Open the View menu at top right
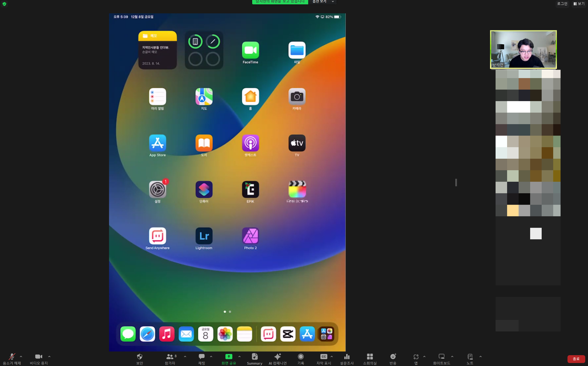The width and height of the screenshot is (588, 366). point(579,4)
